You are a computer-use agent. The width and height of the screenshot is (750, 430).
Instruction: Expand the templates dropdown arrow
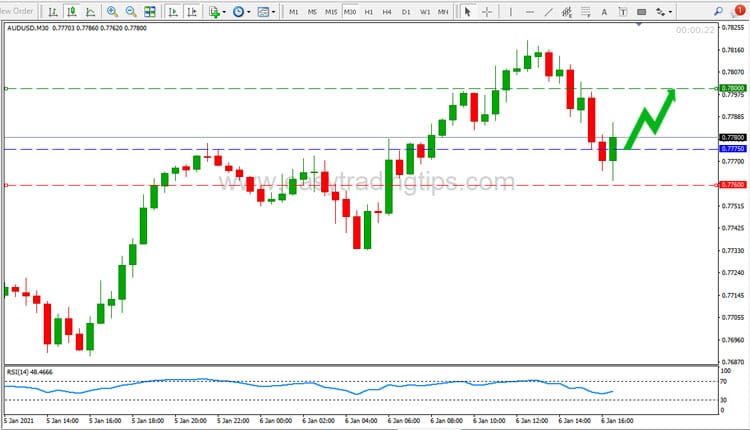point(273,12)
